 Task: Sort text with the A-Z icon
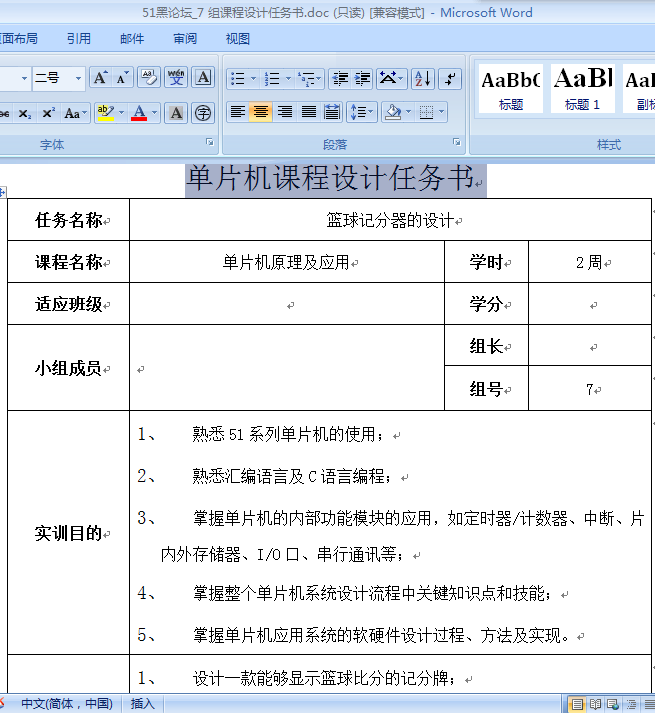click(x=423, y=79)
